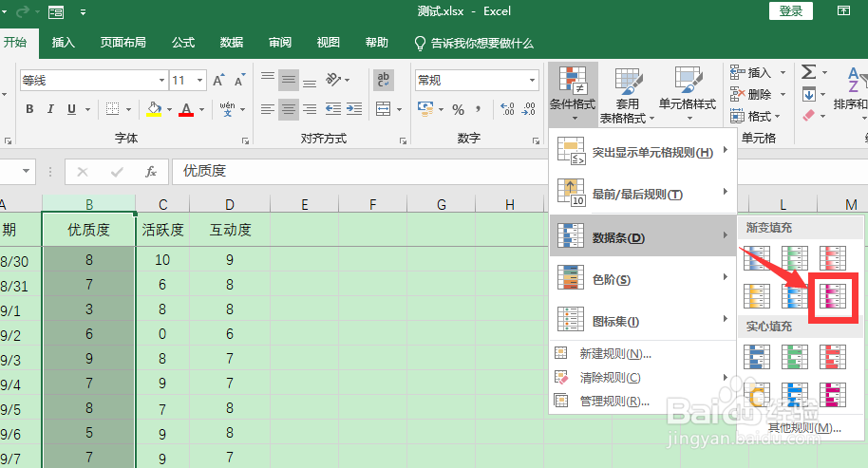This screenshot has width=868, height=468.
Task: Expand the Insert (插入) cells dropdown arrow
Action: [x=783, y=72]
